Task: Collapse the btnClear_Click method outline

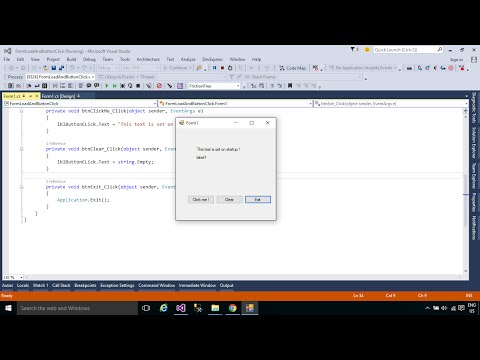Action: pos(22,149)
